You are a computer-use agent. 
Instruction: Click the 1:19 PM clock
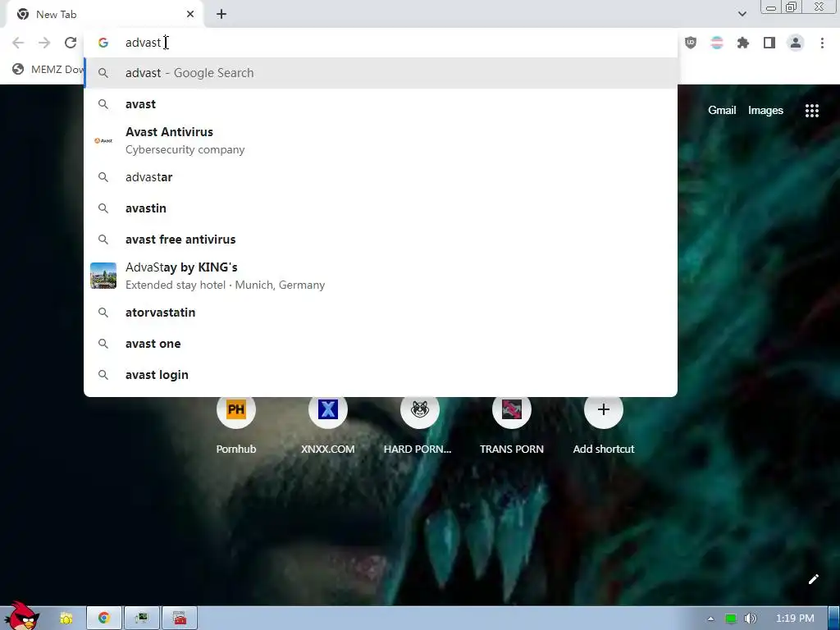point(795,619)
